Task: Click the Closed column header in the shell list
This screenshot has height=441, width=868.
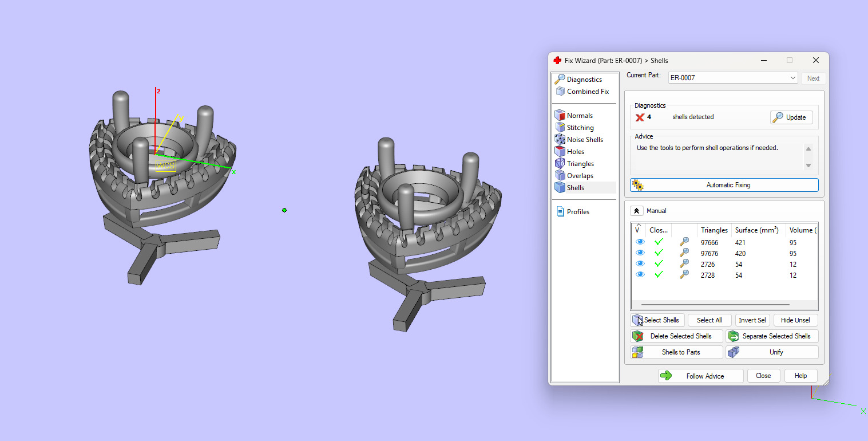Action: (659, 230)
